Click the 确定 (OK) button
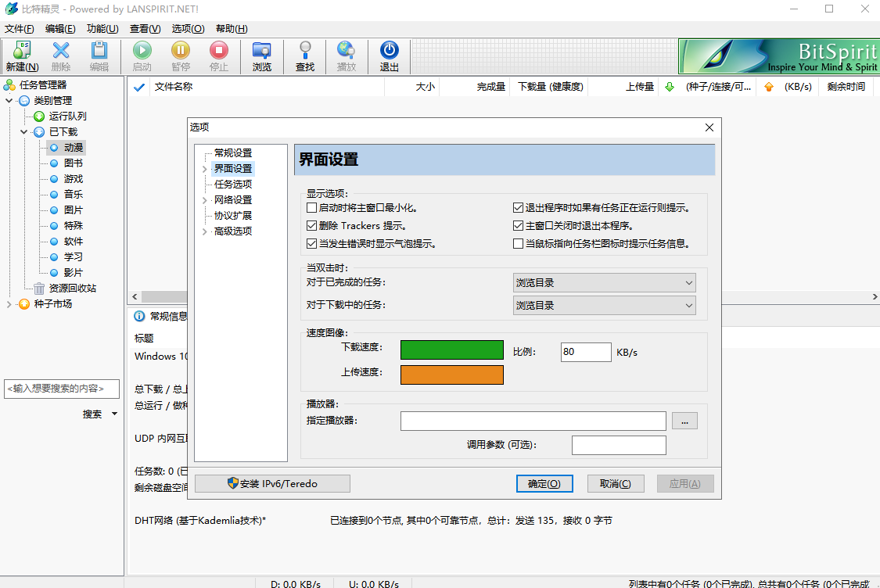 point(544,483)
